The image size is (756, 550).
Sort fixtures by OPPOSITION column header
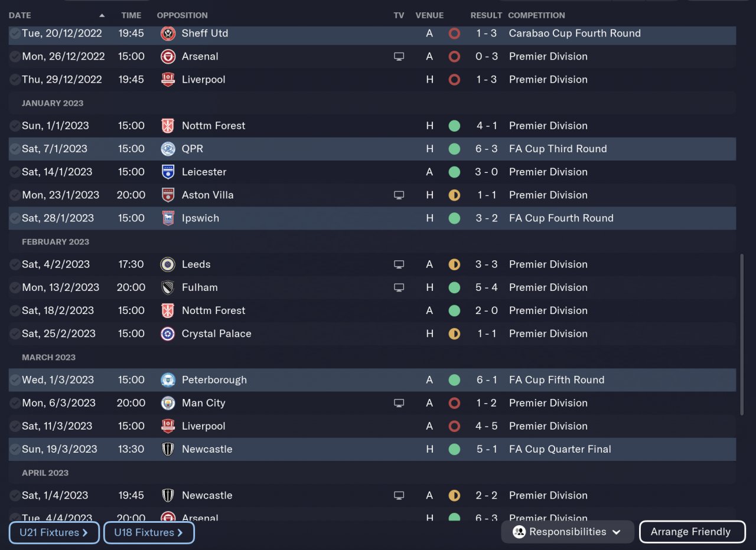pos(182,15)
